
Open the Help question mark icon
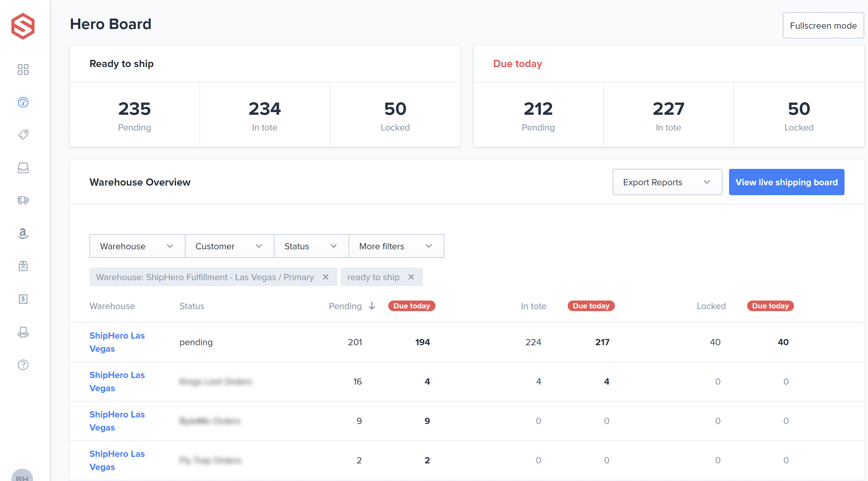pyautogui.click(x=23, y=365)
